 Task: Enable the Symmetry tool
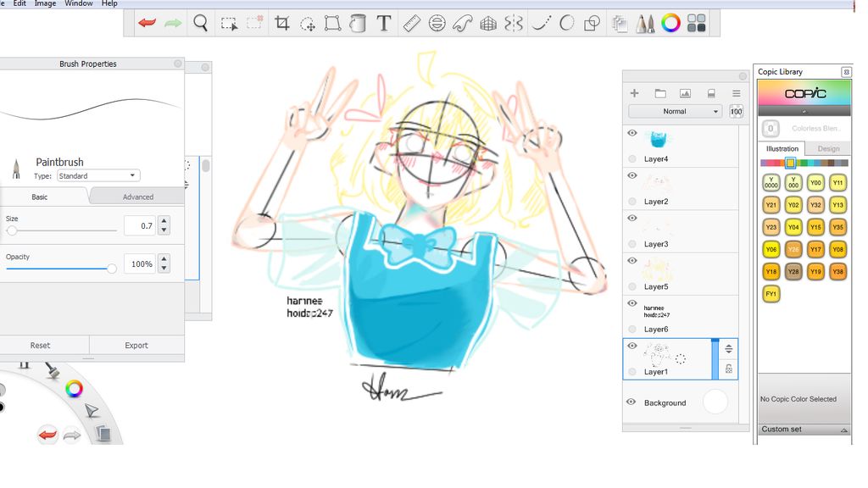(514, 23)
